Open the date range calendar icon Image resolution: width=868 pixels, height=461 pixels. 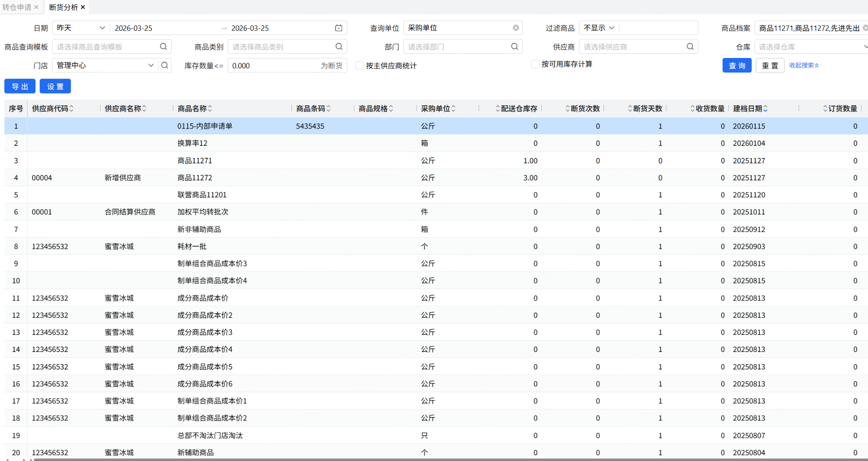coord(338,28)
